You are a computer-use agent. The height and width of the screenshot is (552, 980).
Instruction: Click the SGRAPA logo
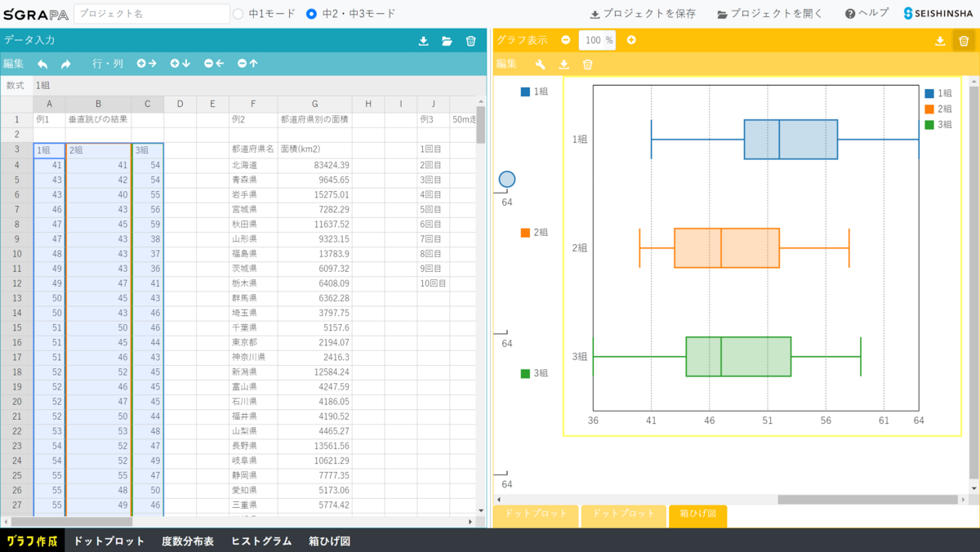(x=35, y=14)
